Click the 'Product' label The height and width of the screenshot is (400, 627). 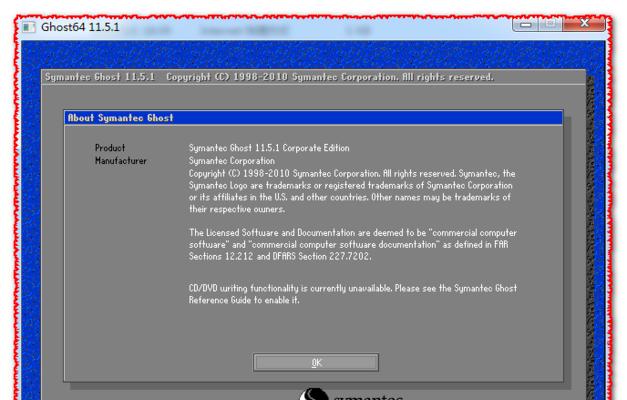coord(110,148)
